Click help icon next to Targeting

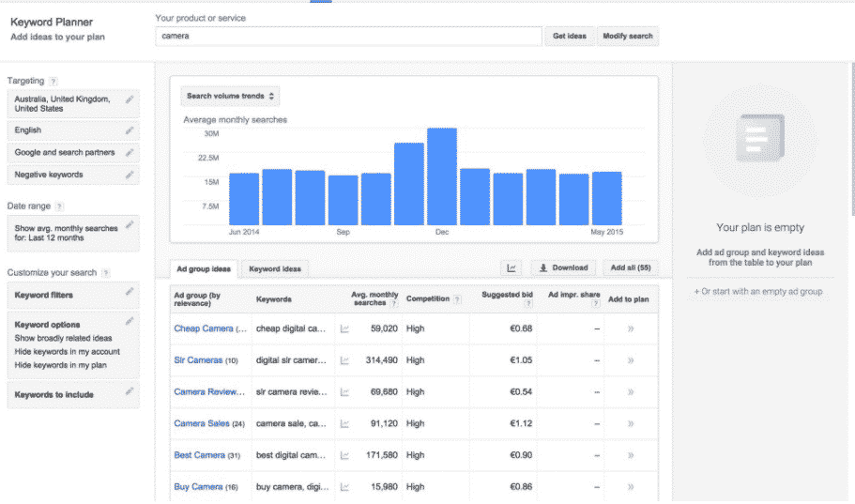click(53, 82)
